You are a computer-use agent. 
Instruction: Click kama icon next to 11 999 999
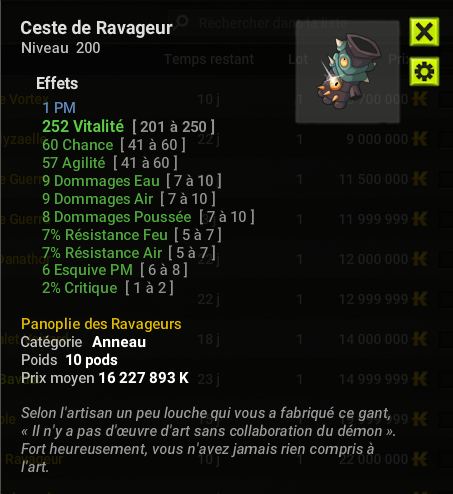click(420, 219)
